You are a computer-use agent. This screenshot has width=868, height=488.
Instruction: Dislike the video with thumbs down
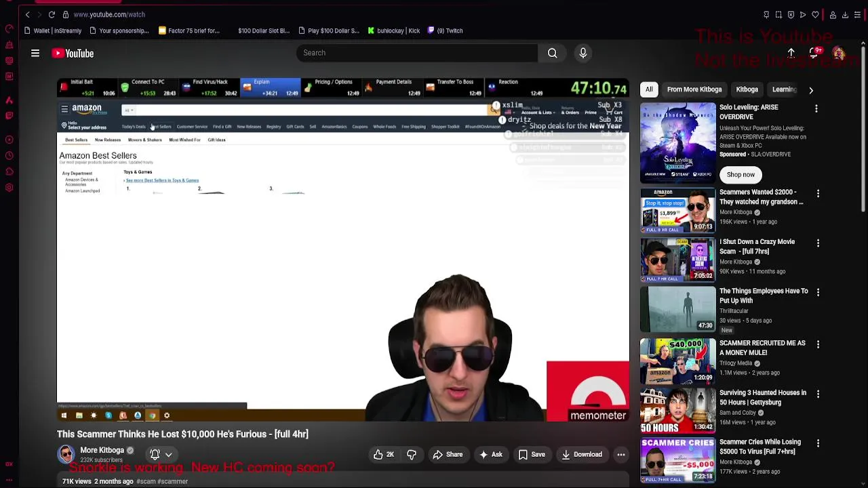(x=412, y=455)
